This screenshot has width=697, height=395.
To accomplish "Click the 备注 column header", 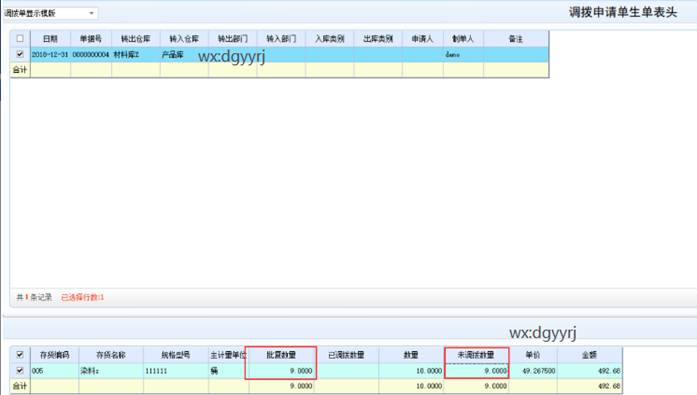I will (x=516, y=39).
